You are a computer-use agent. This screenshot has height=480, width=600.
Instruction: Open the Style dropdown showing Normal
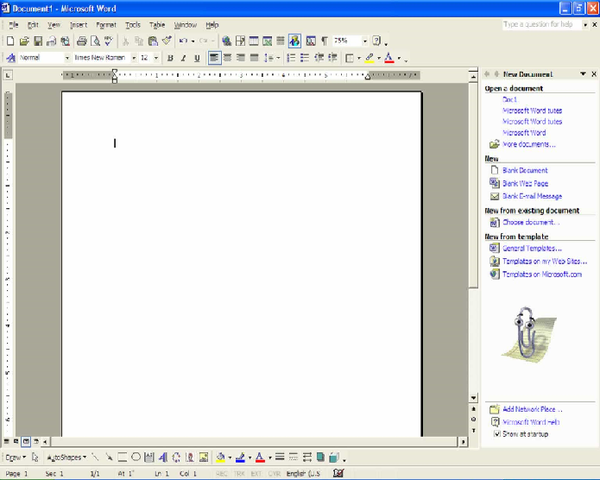coord(67,58)
